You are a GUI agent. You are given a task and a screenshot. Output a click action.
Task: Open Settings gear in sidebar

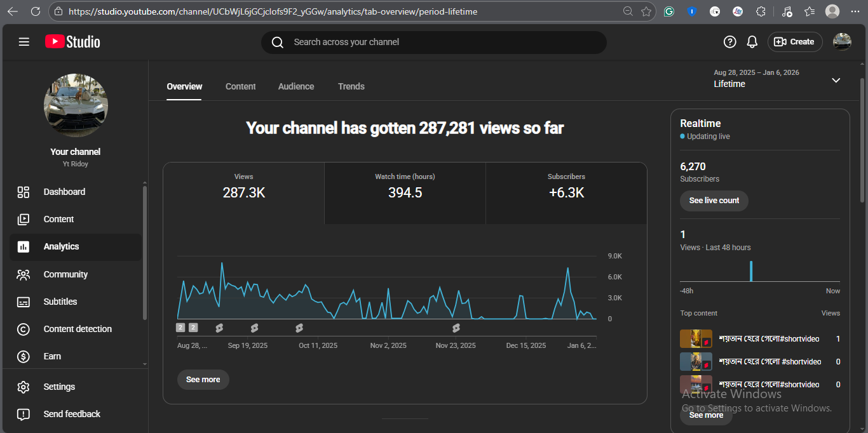pyautogui.click(x=24, y=387)
